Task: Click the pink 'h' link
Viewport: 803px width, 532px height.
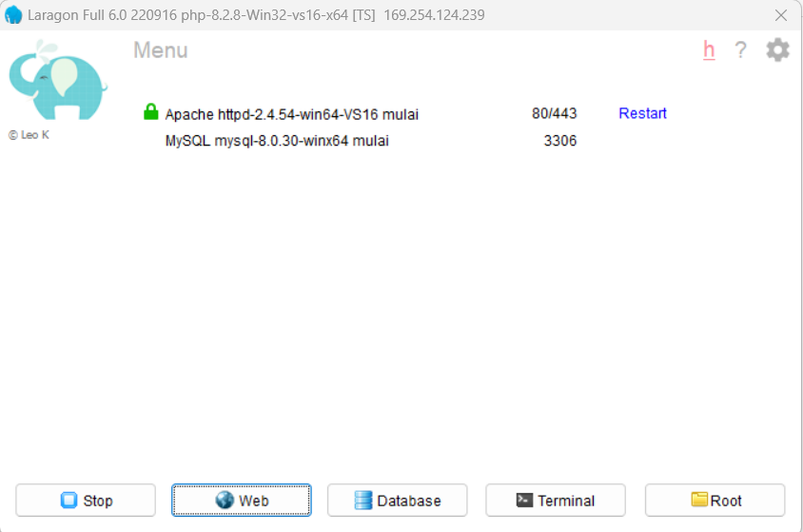Action: [x=709, y=50]
